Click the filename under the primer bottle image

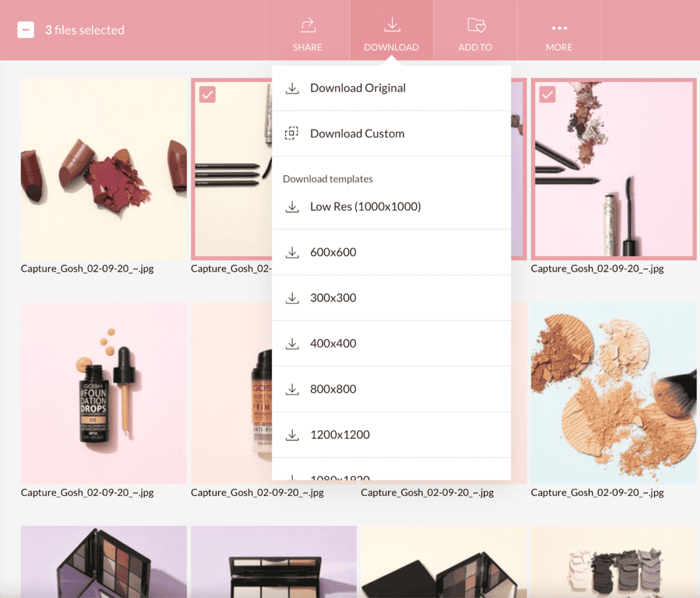coord(257,493)
